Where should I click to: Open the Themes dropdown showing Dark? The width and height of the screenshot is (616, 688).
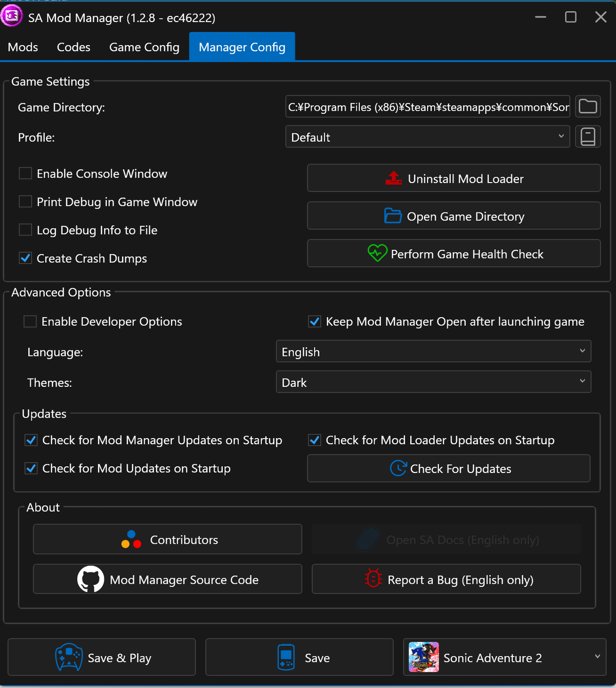[433, 382]
